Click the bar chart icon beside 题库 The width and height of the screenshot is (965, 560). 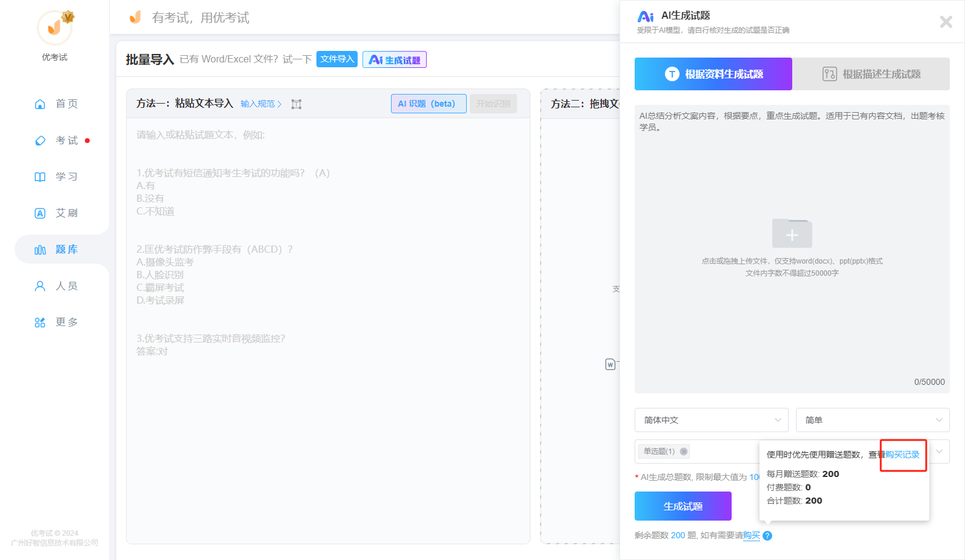pyautogui.click(x=40, y=250)
